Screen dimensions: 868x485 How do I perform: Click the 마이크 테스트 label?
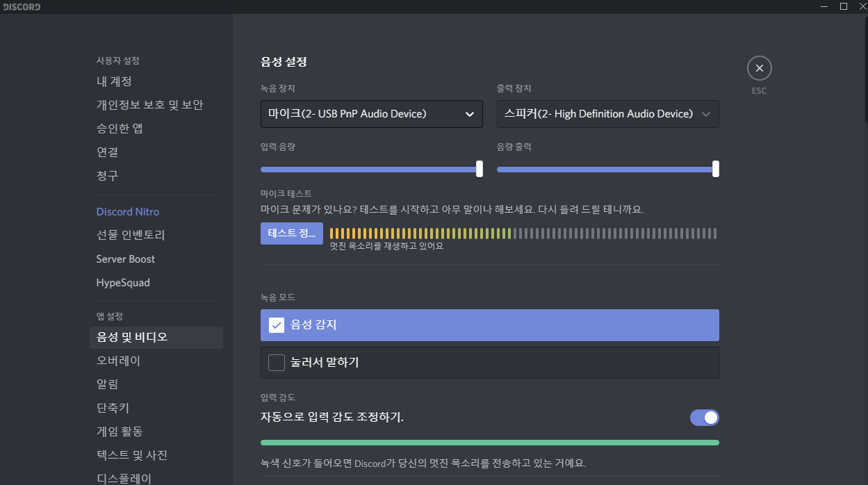(x=286, y=194)
